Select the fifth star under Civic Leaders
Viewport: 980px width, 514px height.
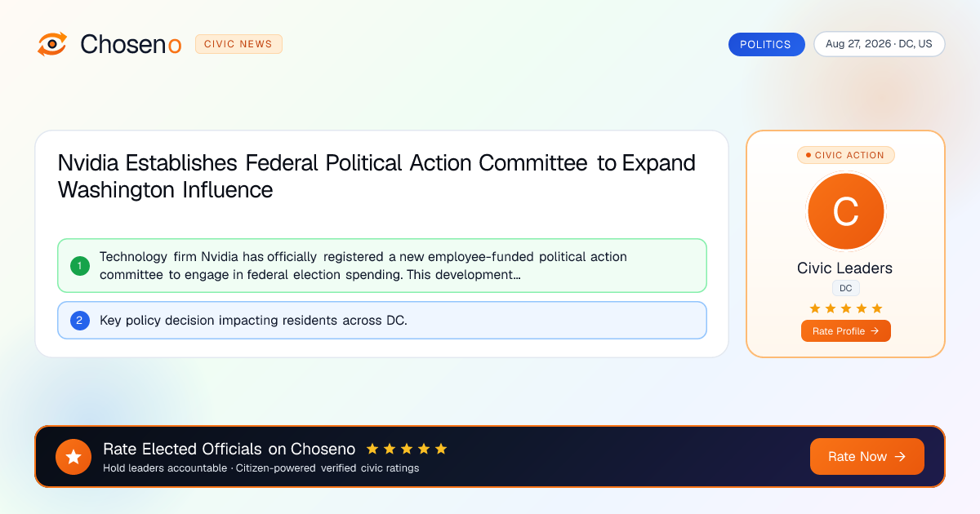[x=877, y=308]
